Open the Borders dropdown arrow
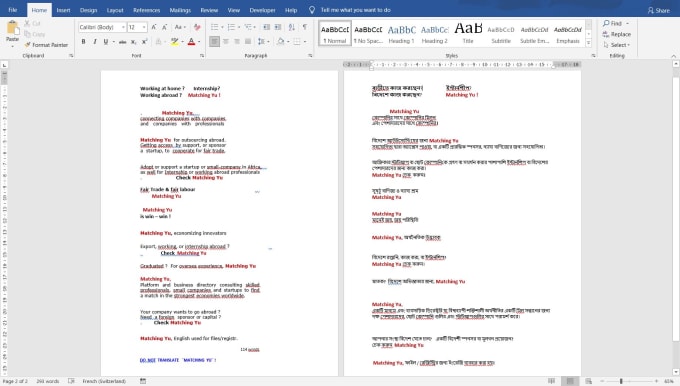Image resolution: width=680 pixels, height=386 pixels. 305,42
